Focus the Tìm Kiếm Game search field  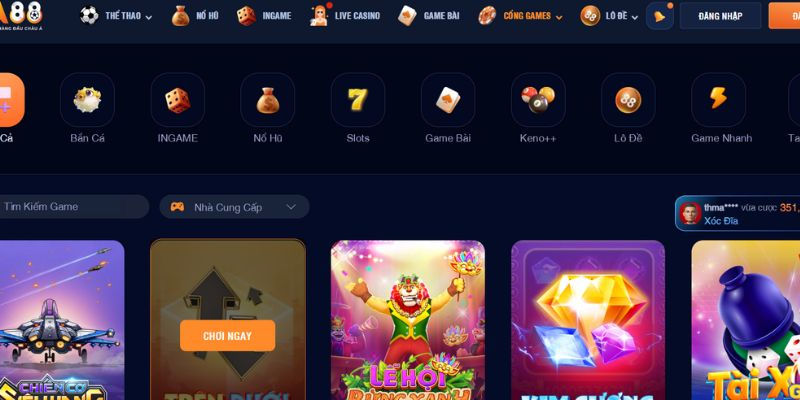click(72, 207)
